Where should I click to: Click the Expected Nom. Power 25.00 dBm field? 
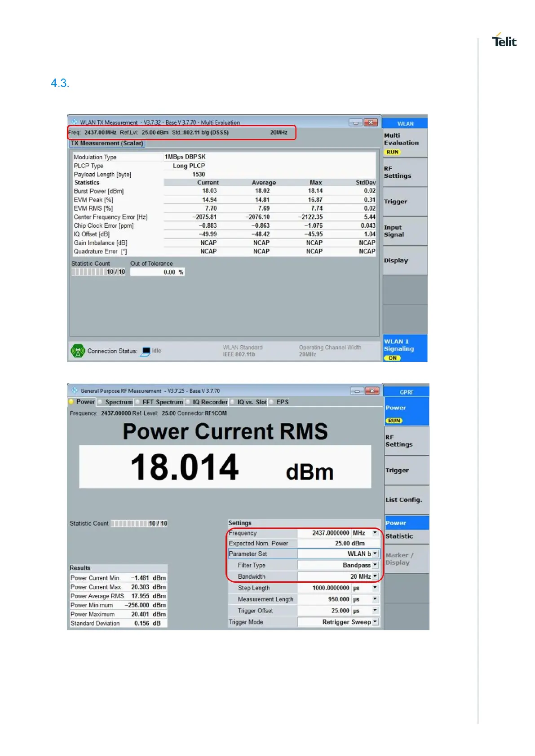click(x=338, y=543)
